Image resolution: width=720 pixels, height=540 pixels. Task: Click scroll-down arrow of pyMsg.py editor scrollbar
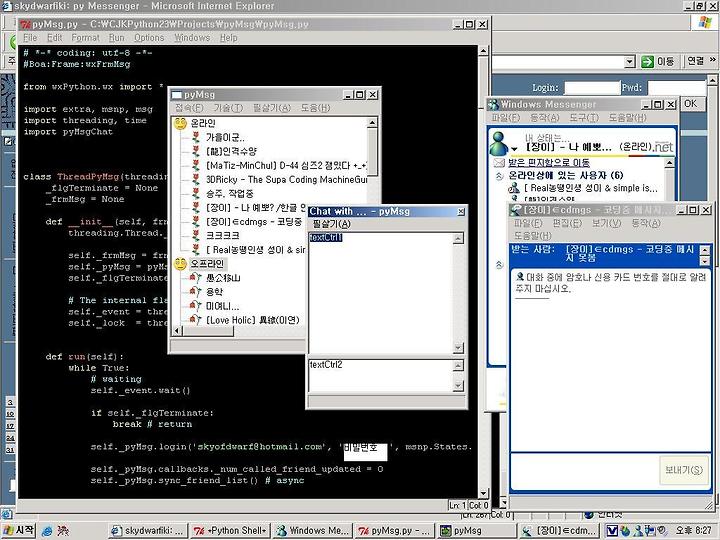[x=483, y=493]
